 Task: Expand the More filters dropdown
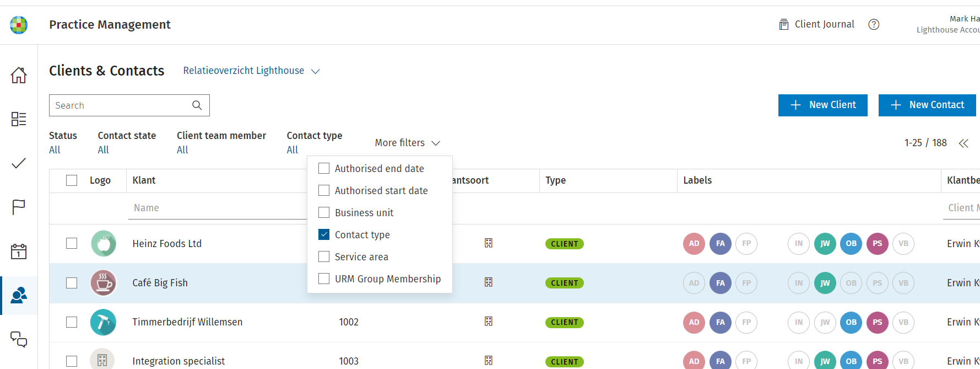click(x=407, y=143)
